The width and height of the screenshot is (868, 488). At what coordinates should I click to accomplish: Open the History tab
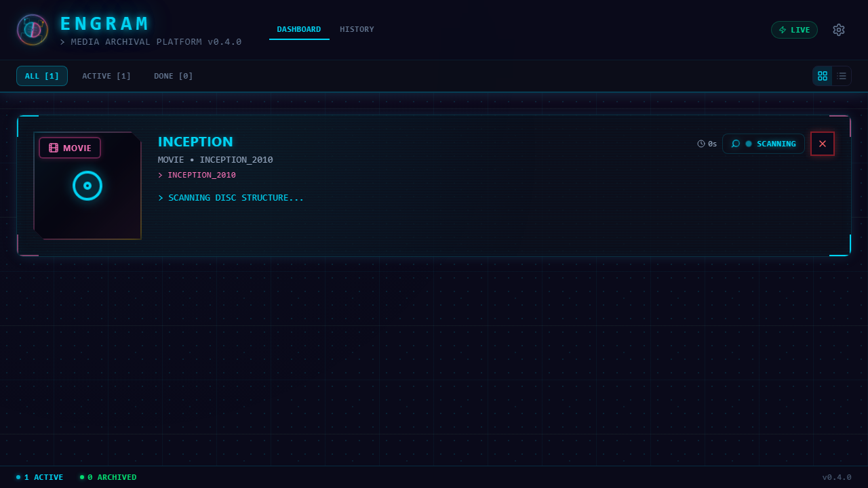(x=357, y=29)
